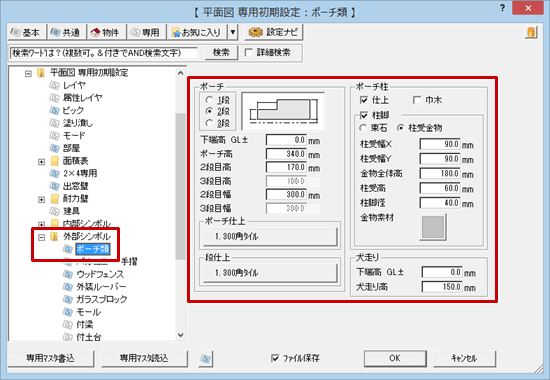Click the 金物素材 gray color swatch
The image size is (550, 380).
pos(433,227)
